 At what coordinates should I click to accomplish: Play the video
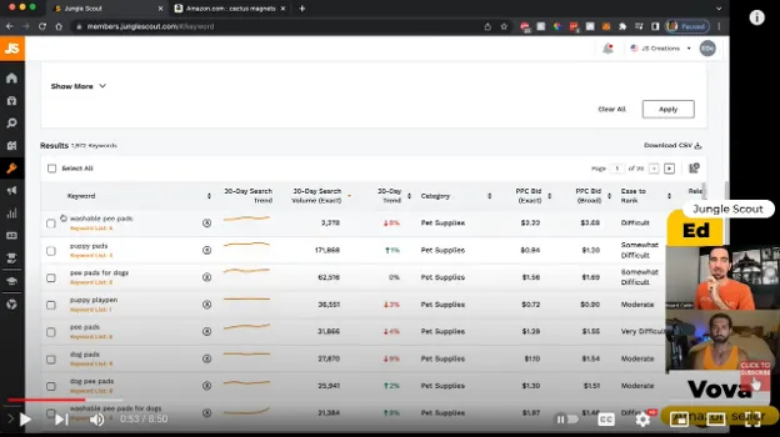click(x=25, y=420)
